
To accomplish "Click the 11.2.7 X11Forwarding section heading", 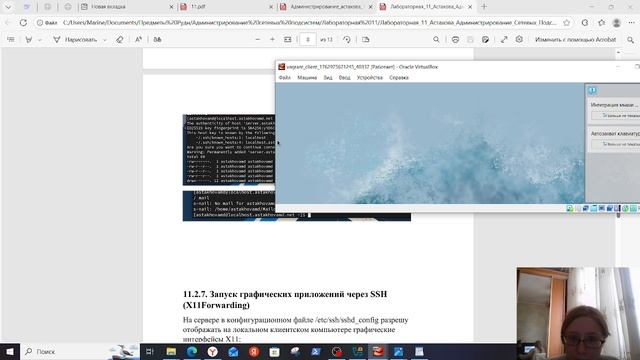I will coord(285,300).
